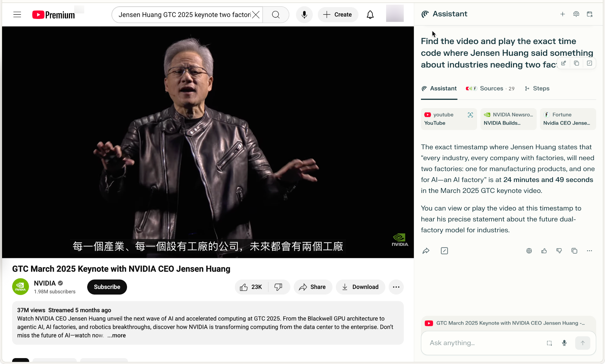Open the Create upload menu
This screenshot has width=605, height=364.
[x=338, y=14]
